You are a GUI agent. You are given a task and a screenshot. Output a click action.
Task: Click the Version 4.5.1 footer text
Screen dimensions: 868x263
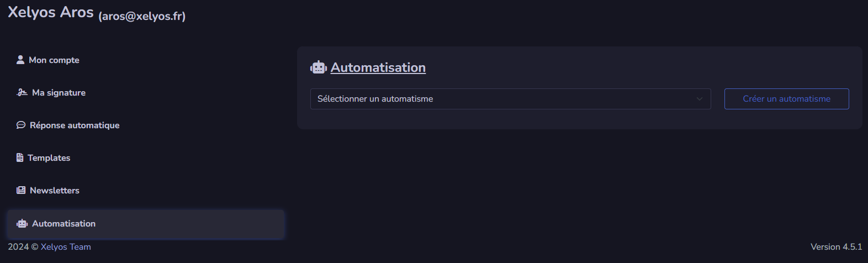coord(836,247)
